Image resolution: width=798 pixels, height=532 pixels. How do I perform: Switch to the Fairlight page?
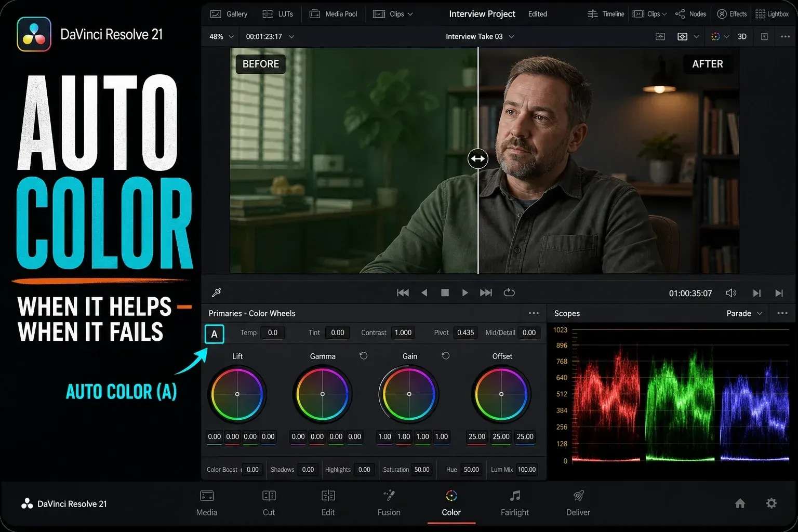[515, 503]
